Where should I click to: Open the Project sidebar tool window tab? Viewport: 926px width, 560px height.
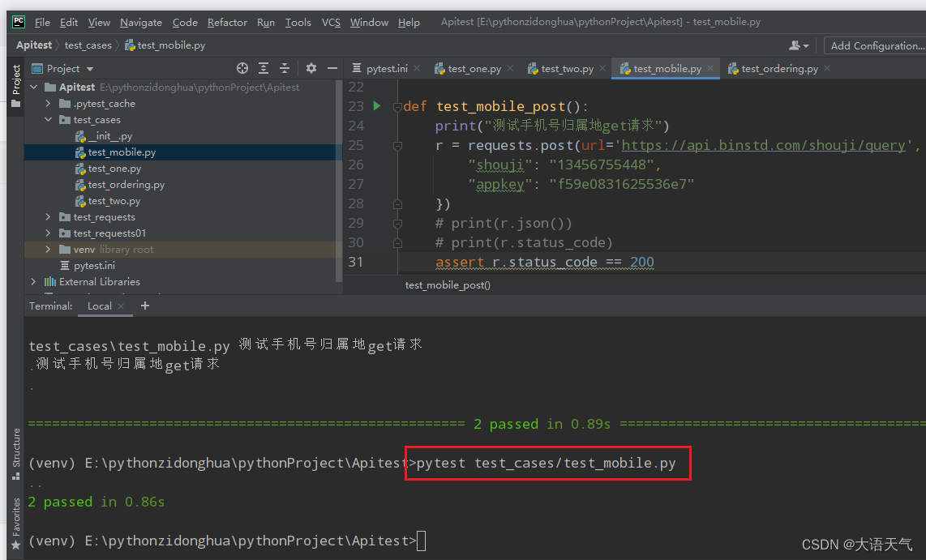click(x=16, y=86)
